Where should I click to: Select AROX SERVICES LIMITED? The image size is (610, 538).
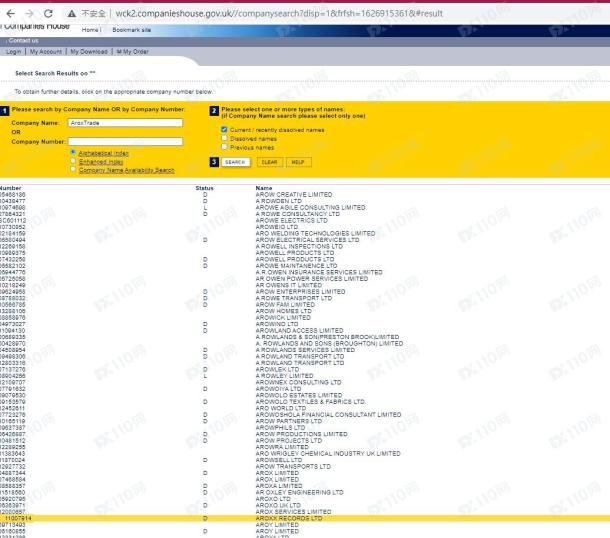(x=293, y=512)
